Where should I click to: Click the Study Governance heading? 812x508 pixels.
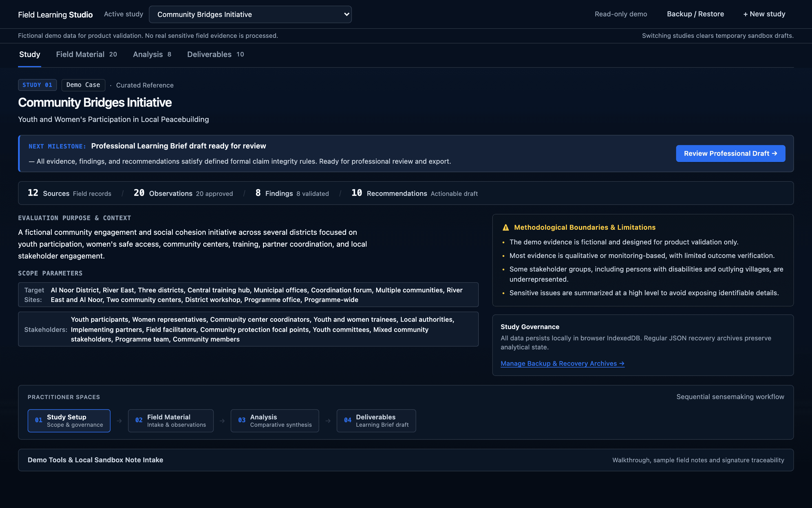[x=530, y=327]
